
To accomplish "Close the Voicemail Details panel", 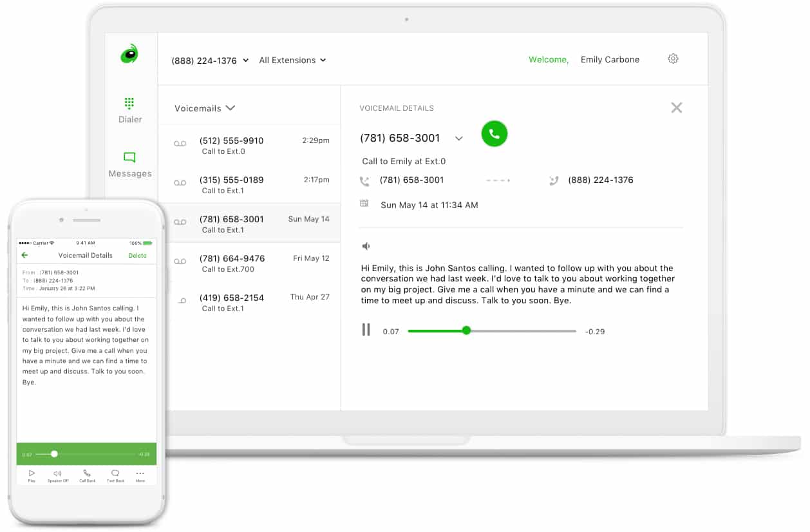I will pos(676,108).
